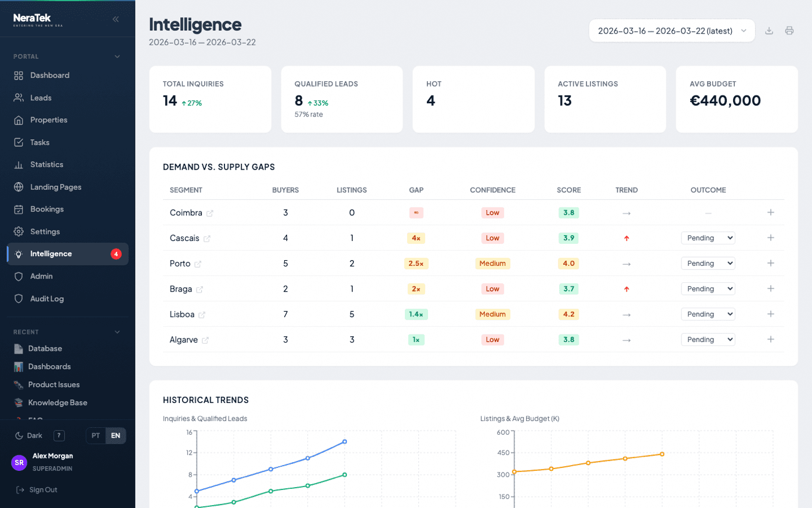This screenshot has width=812, height=508.
Task: Expand the Lisboa row with the plus button
Action: 771,314
